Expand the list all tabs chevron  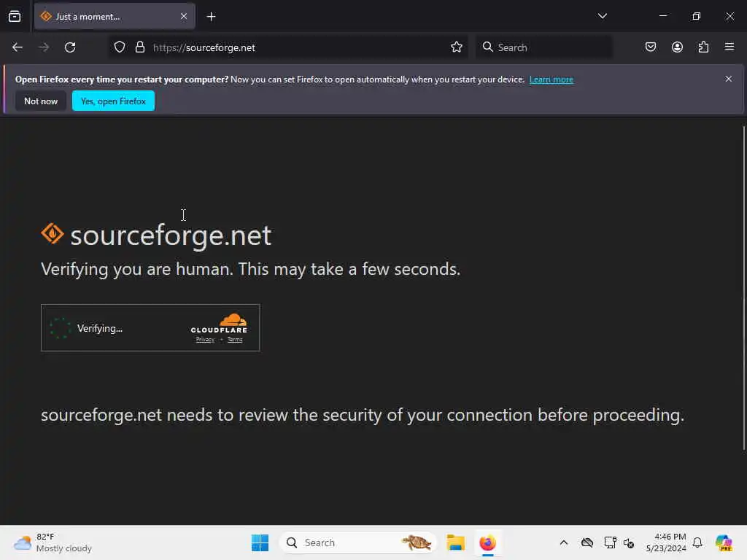(602, 16)
